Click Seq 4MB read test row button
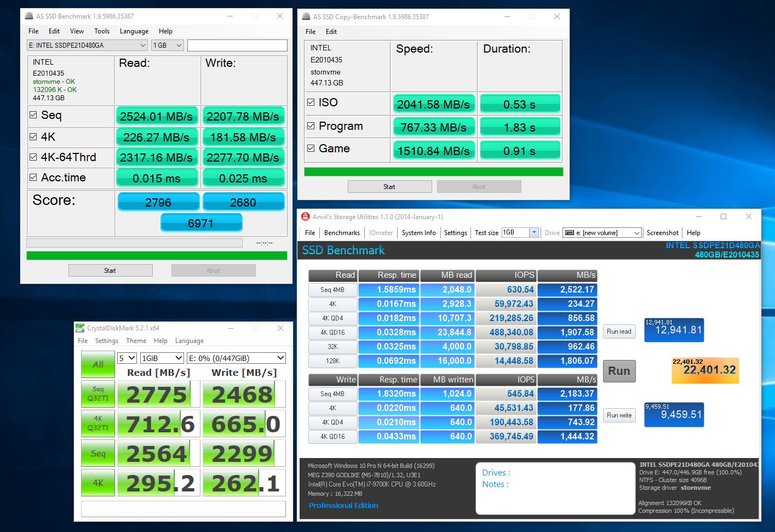Screen dimensions: 775x532 coord(332,290)
